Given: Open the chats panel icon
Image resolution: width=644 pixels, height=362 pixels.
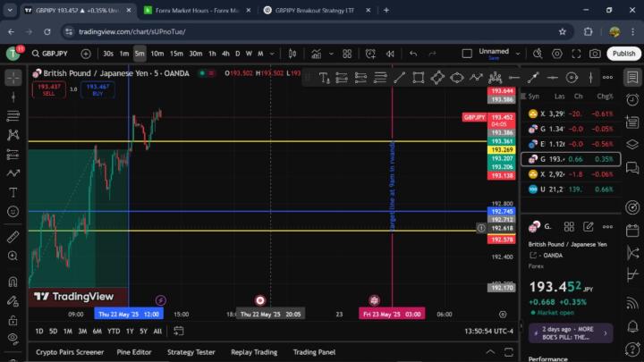Looking at the screenshot, I should (x=632, y=167).
